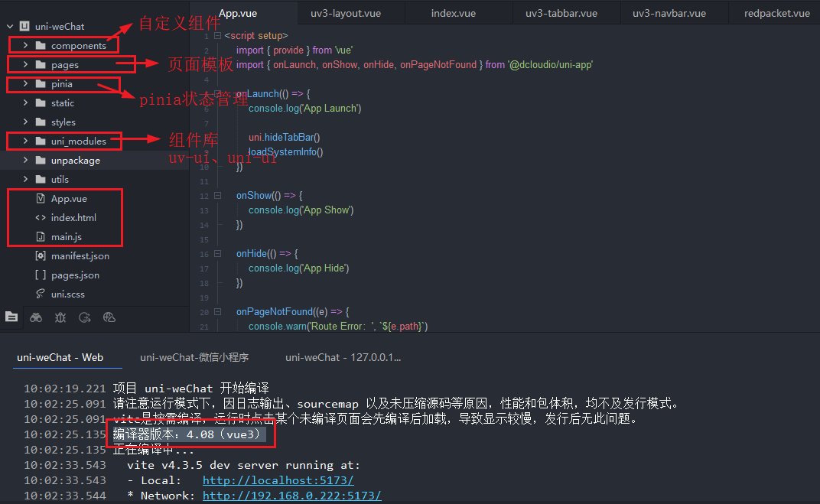Collapse the uni-weChat project root
Viewport: 820px width, 504px height.
click(8, 25)
